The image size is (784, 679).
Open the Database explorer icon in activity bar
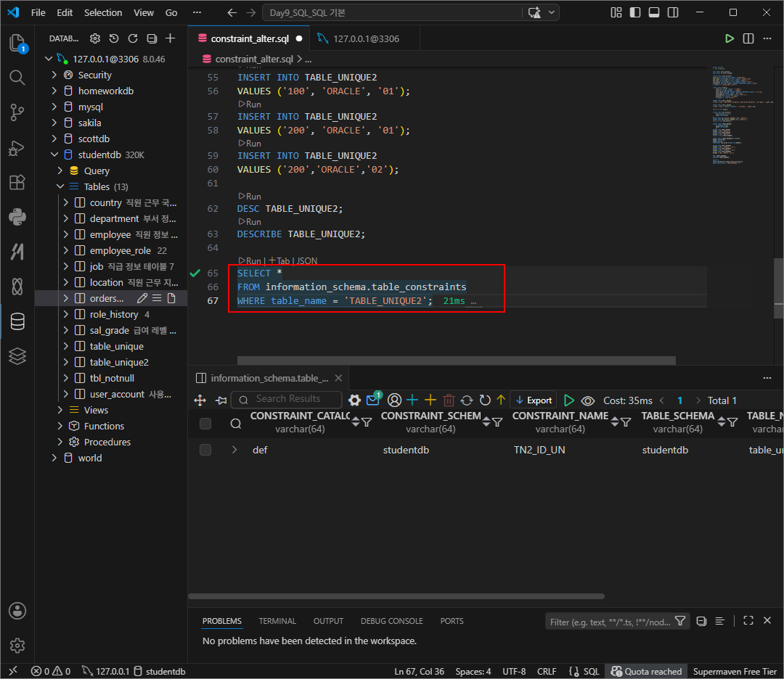coord(17,322)
